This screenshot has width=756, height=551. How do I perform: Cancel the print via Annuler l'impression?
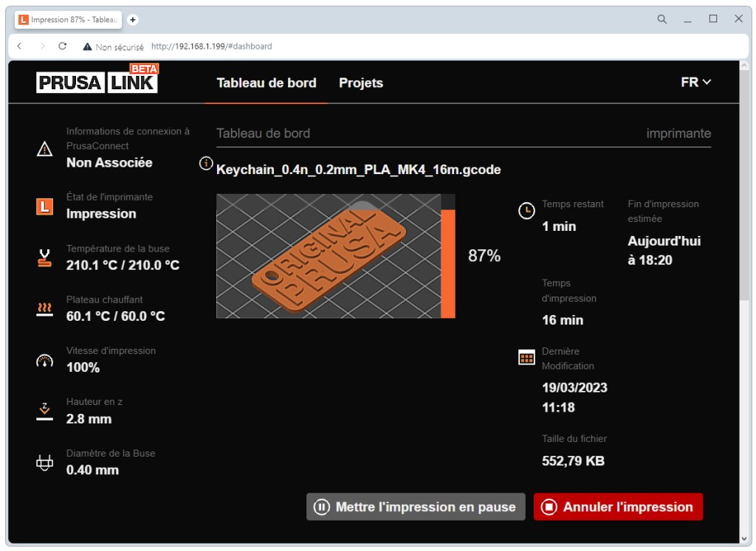click(x=618, y=507)
